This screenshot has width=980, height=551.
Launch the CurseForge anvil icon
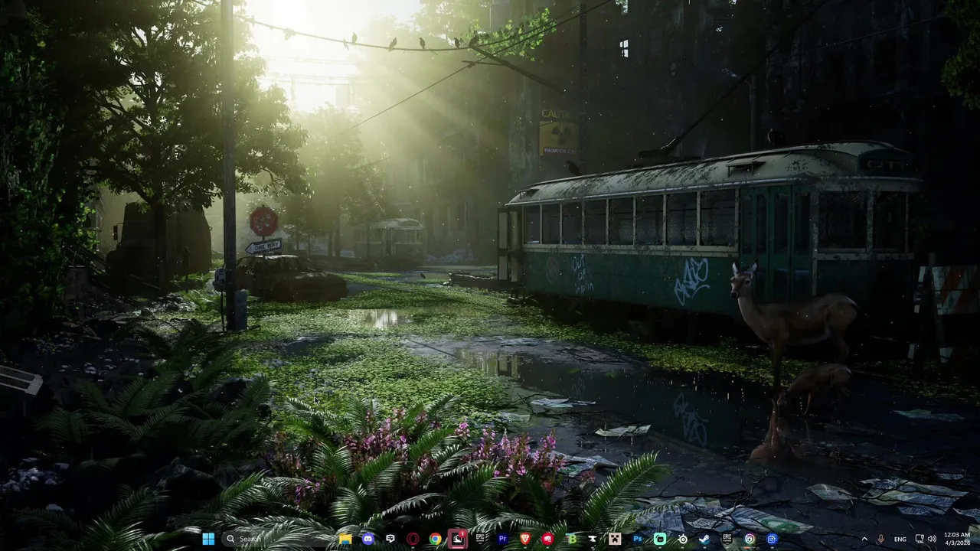point(593,539)
